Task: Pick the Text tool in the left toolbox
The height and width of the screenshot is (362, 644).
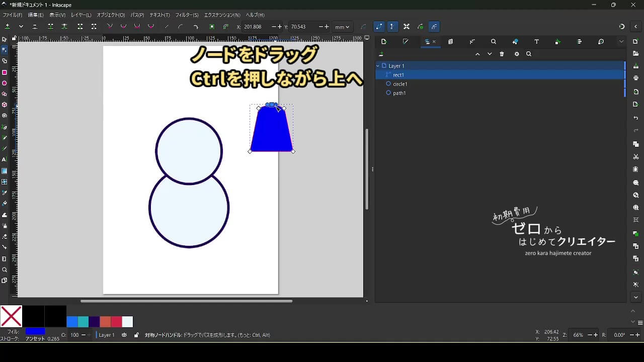Action: tap(5, 159)
